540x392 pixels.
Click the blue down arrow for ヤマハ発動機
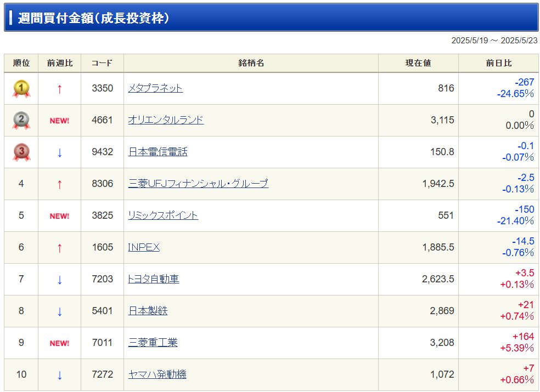pos(60,375)
